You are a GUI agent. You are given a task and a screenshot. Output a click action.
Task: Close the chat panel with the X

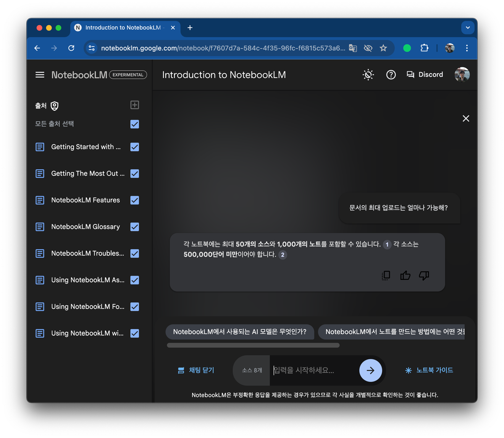pos(466,118)
